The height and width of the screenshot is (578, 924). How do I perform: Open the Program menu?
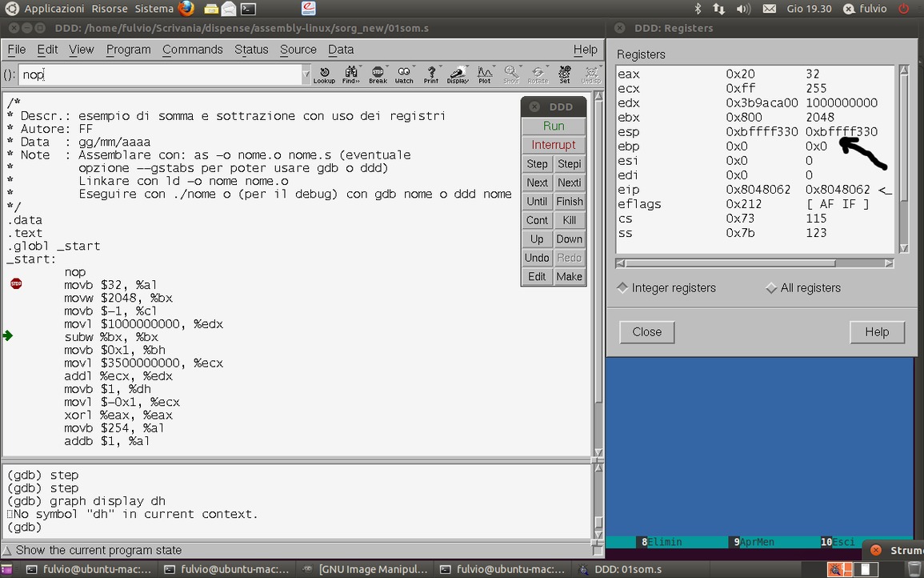128,50
